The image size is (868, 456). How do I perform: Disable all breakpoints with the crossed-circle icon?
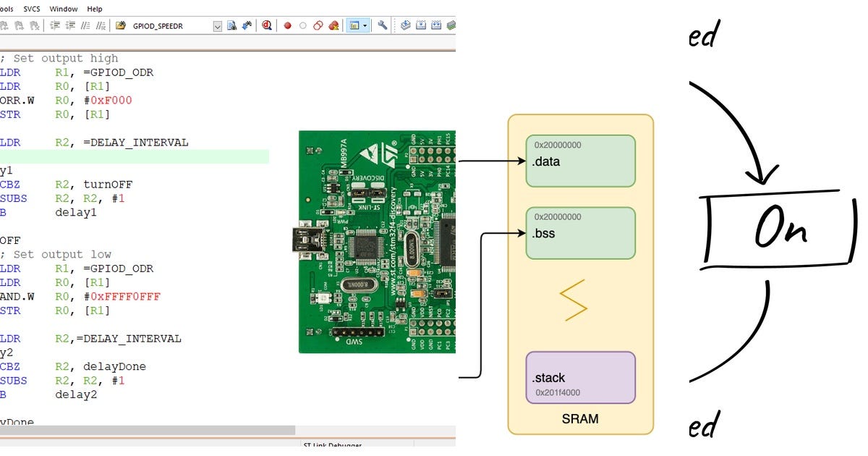coord(318,25)
